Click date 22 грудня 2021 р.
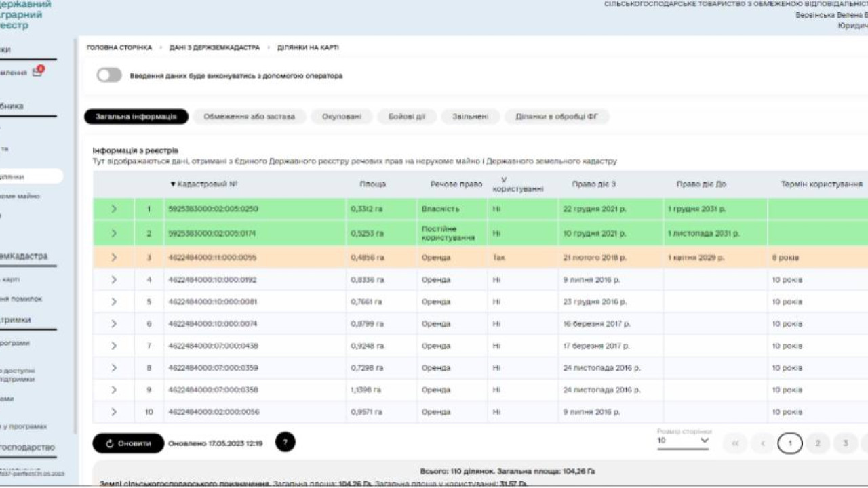This screenshot has width=868, height=488. pyautogui.click(x=595, y=209)
